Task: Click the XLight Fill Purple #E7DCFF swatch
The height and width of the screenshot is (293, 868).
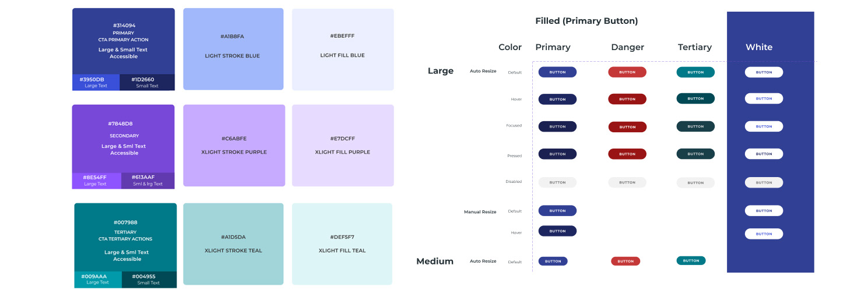Action: 343,145
